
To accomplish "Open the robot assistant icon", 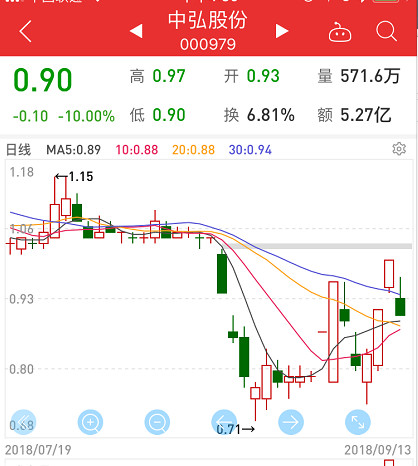I will tap(340, 32).
